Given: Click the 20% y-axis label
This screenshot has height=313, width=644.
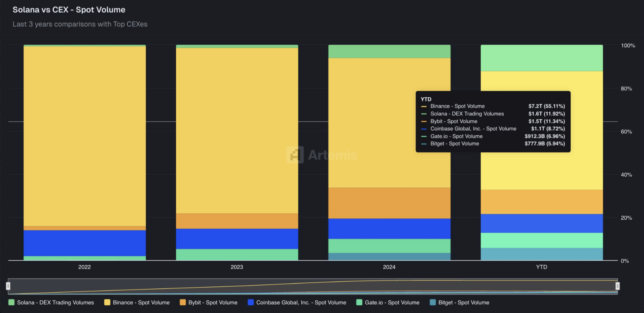Looking at the screenshot, I should [626, 218].
